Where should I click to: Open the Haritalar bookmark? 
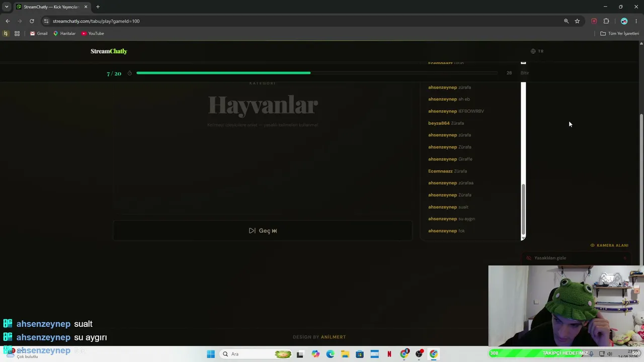[64, 34]
